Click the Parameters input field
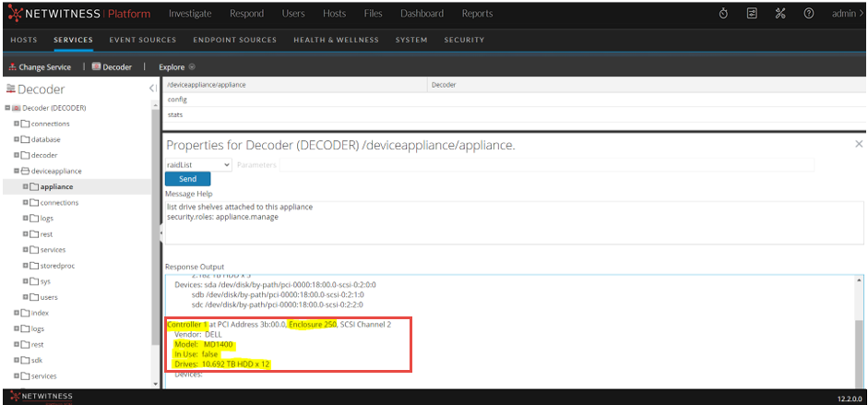The width and height of the screenshot is (868, 405). tap(544, 164)
